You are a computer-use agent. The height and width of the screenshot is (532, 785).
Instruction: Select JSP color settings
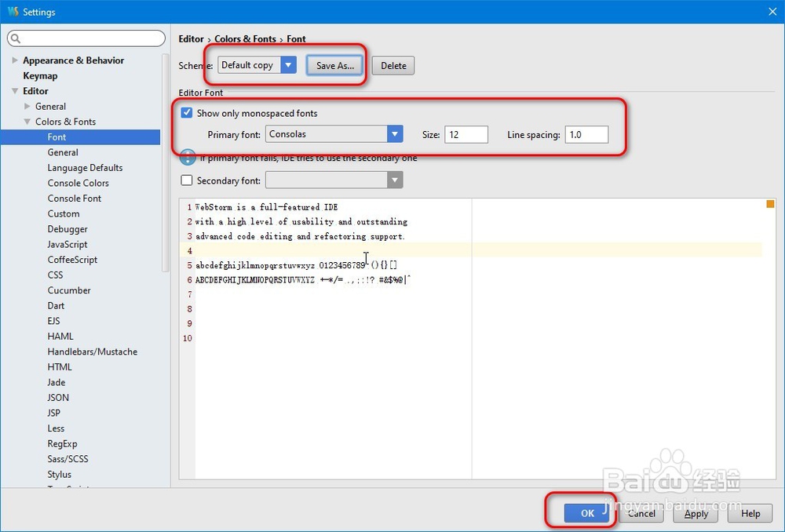tap(53, 413)
